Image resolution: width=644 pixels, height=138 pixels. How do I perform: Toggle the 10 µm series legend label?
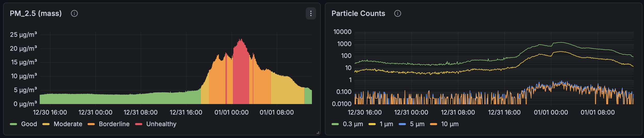[450, 124]
